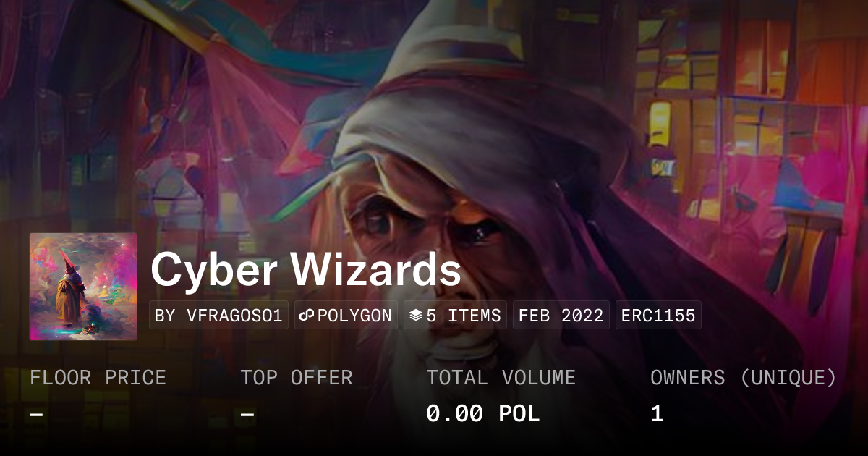Click the 0.00 POL volume value
The image size is (868, 456).
point(483,414)
